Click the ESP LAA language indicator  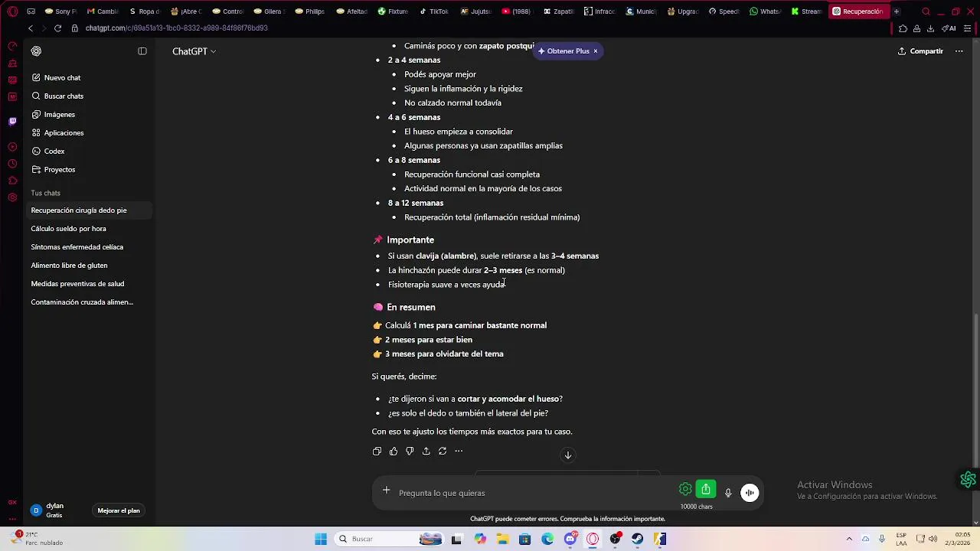(x=902, y=539)
